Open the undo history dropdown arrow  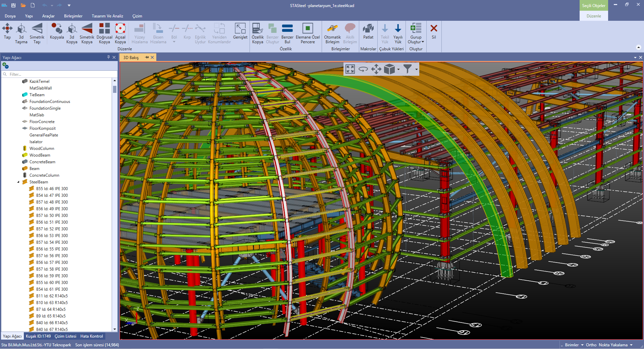pos(52,5)
